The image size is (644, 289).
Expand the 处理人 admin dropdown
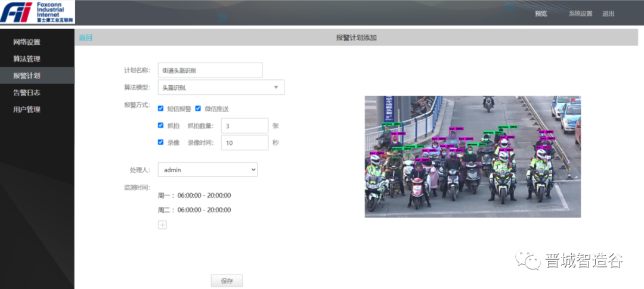208,170
